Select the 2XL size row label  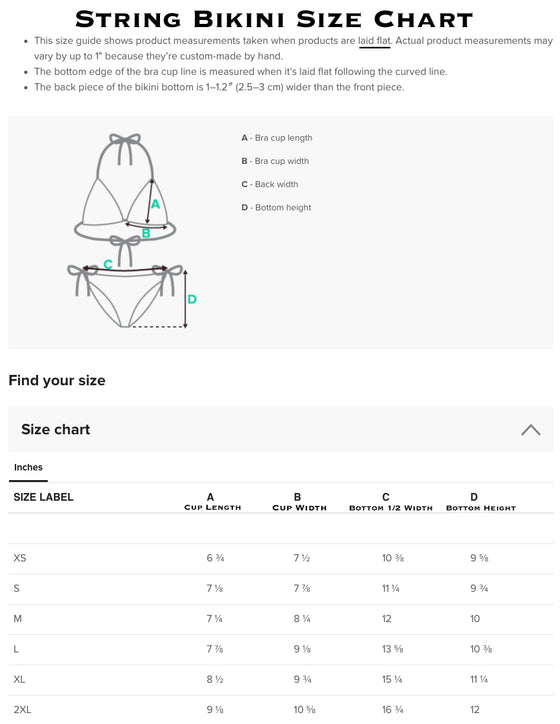click(22, 710)
